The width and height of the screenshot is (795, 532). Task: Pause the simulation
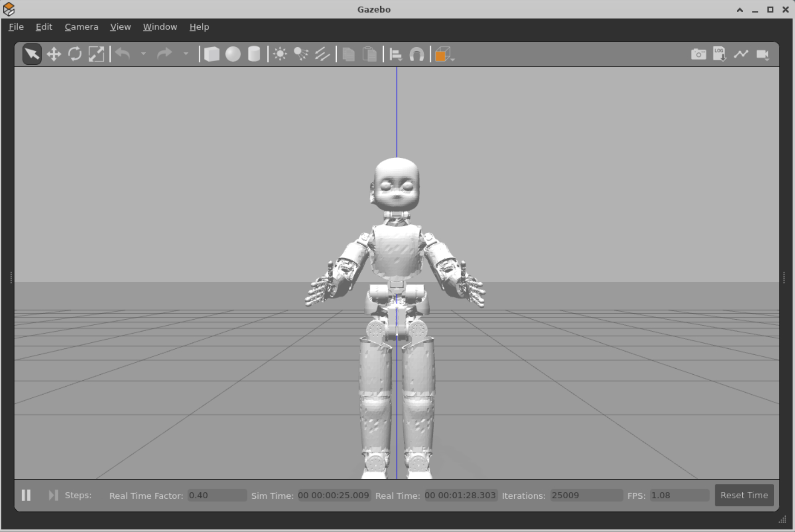[x=26, y=495]
